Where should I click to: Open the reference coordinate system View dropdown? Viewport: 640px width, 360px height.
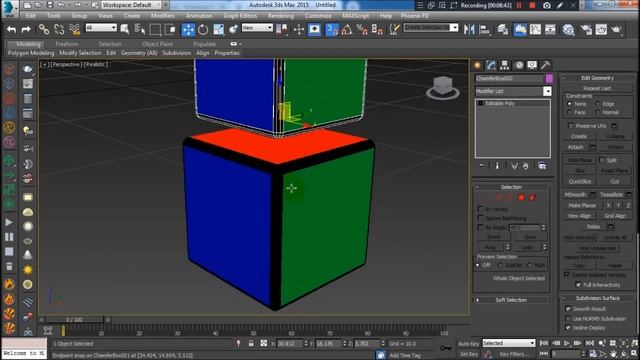(x=257, y=28)
